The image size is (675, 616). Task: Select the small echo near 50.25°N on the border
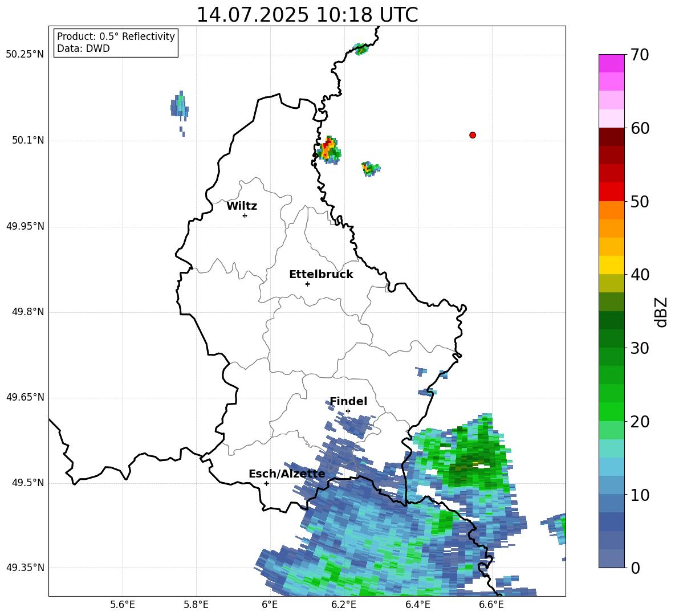361,49
